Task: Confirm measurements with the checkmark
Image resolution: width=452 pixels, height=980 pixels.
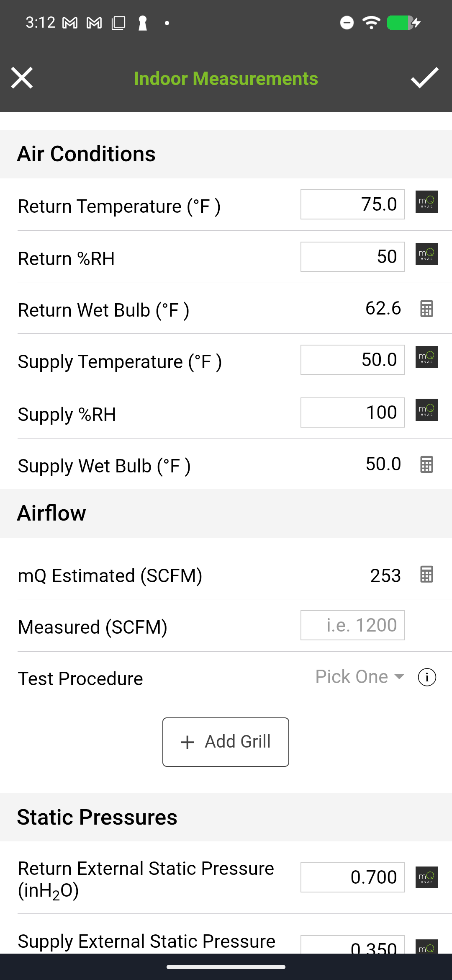Action: 424,78
